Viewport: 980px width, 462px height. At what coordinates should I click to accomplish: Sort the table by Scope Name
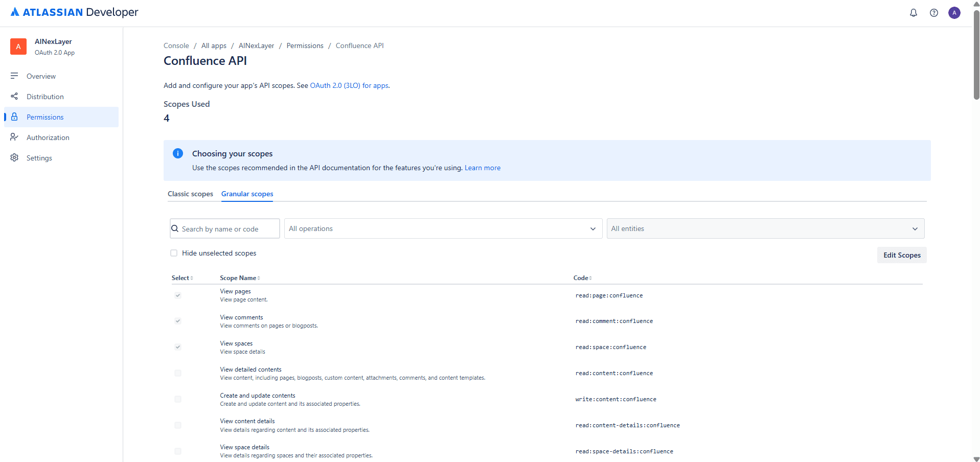pyautogui.click(x=240, y=278)
